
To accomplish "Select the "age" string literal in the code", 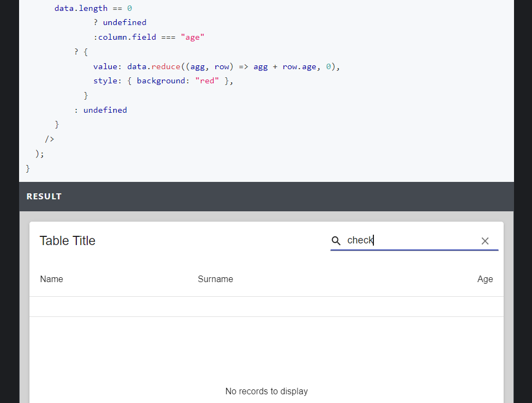I will pos(193,36).
